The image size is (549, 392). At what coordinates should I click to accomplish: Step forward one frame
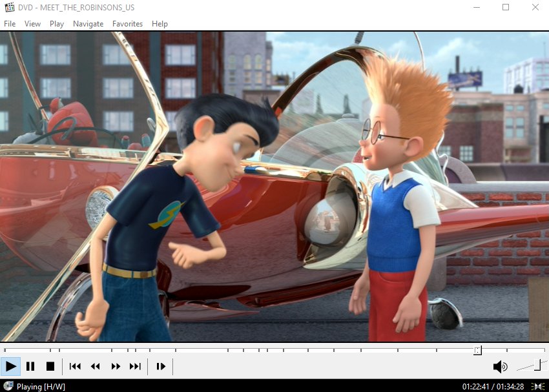click(x=161, y=366)
